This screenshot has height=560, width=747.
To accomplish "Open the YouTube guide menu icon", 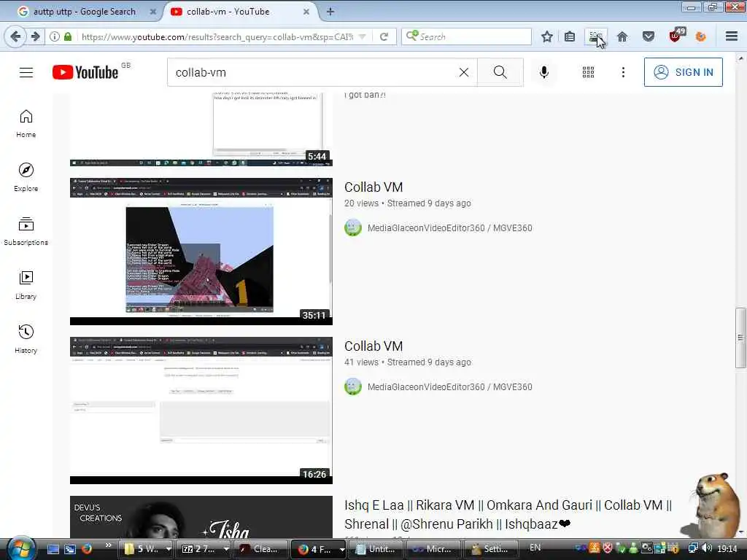I will point(26,72).
